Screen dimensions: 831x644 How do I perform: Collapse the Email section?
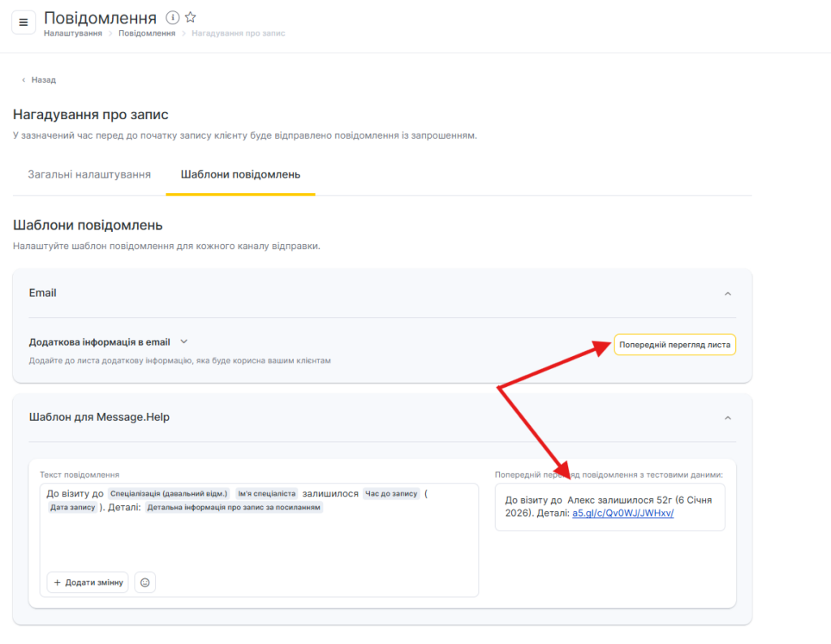tap(727, 294)
